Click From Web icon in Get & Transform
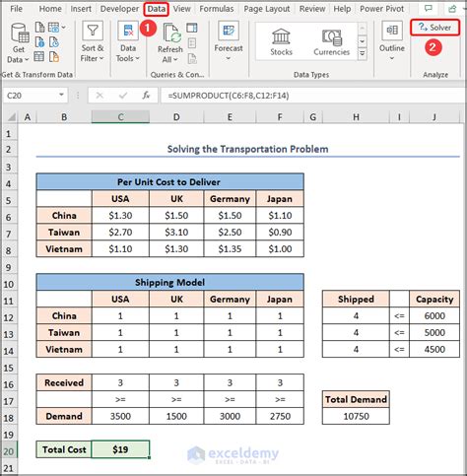467x476 pixels. (x=39, y=42)
